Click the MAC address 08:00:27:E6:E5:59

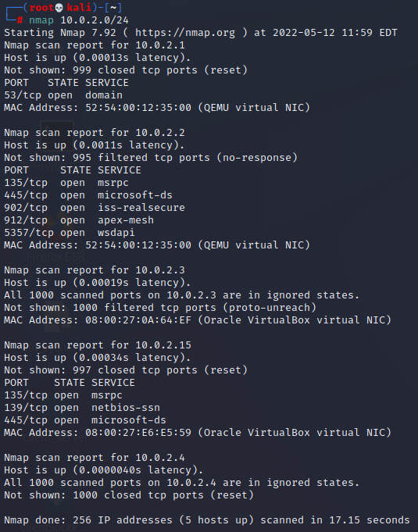(138, 433)
